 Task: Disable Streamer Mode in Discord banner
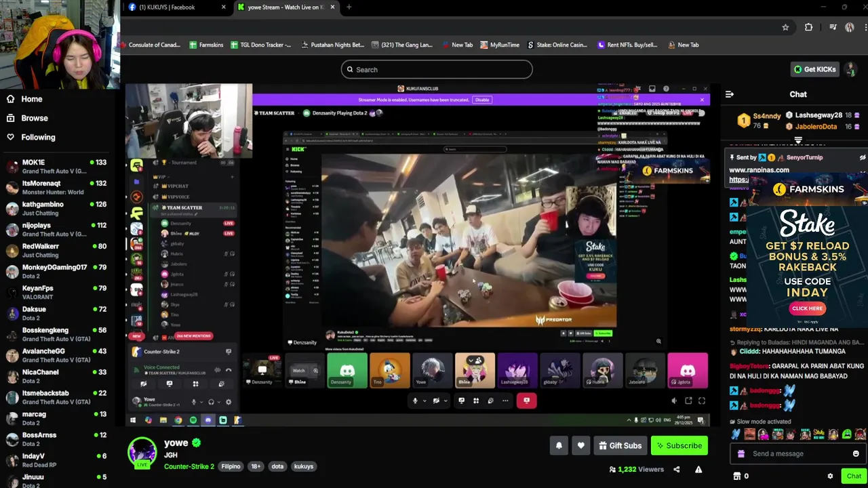482,100
